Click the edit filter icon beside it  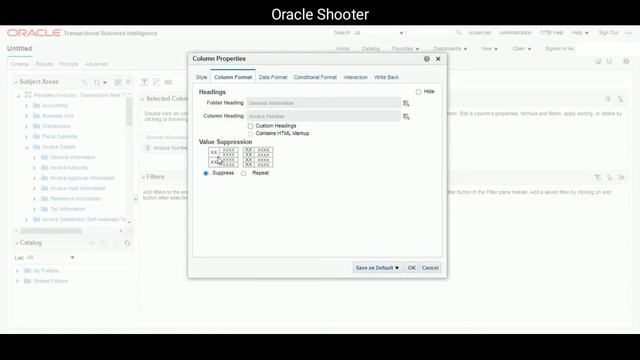pos(156,82)
